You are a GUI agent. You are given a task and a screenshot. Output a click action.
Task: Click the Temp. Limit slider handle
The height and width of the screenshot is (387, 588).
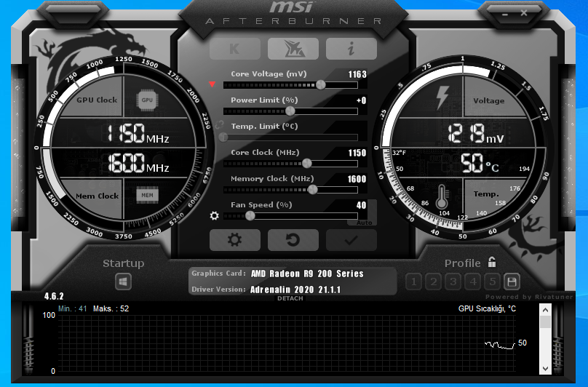[223, 137]
